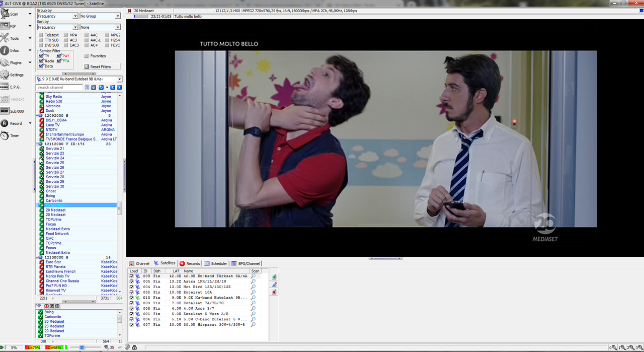
Task: Click the blue return-arrow icon beside Search channel
Action: [x=101, y=87]
